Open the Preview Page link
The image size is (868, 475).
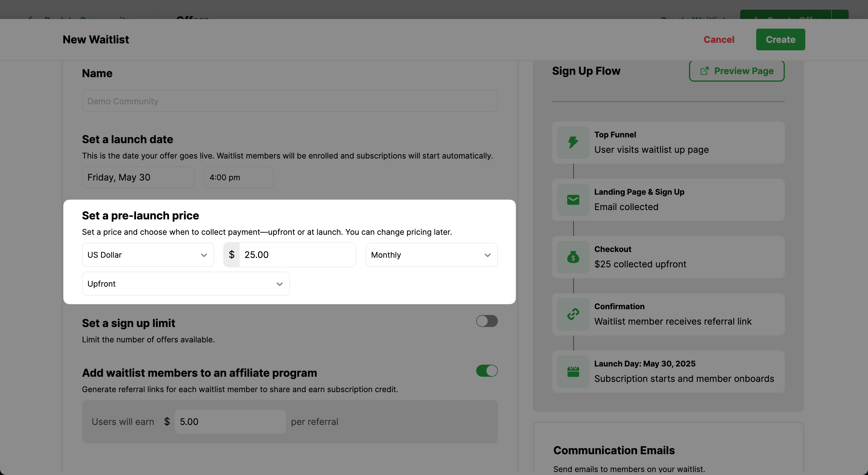737,71
